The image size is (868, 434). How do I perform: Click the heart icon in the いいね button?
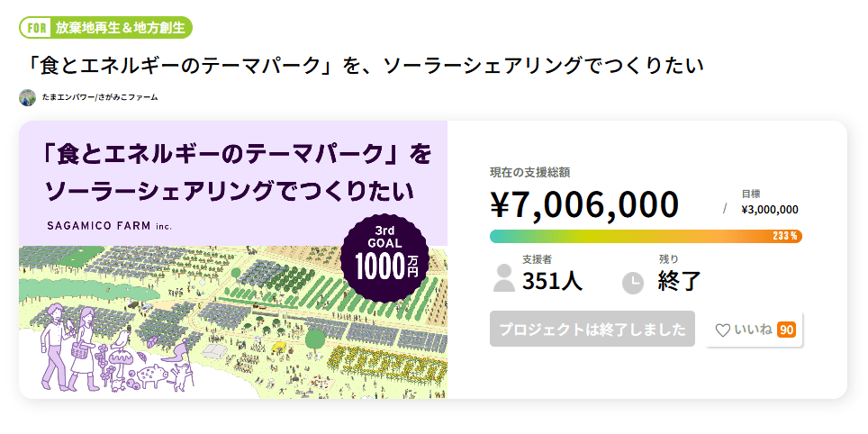(722, 330)
